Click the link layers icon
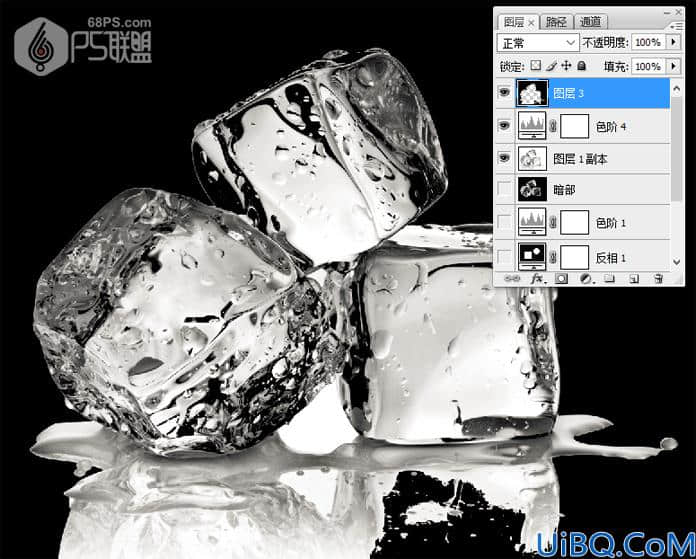Viewport: 696px width, 559px height. 512,278
